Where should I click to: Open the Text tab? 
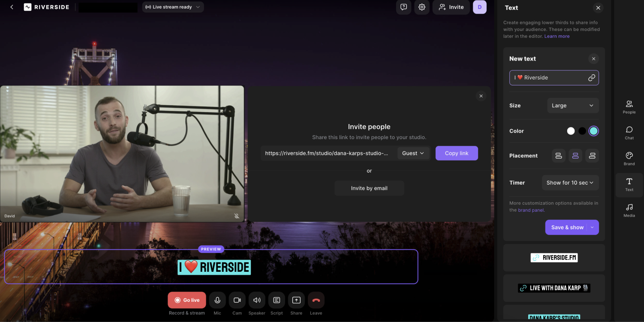coord(629,185)
